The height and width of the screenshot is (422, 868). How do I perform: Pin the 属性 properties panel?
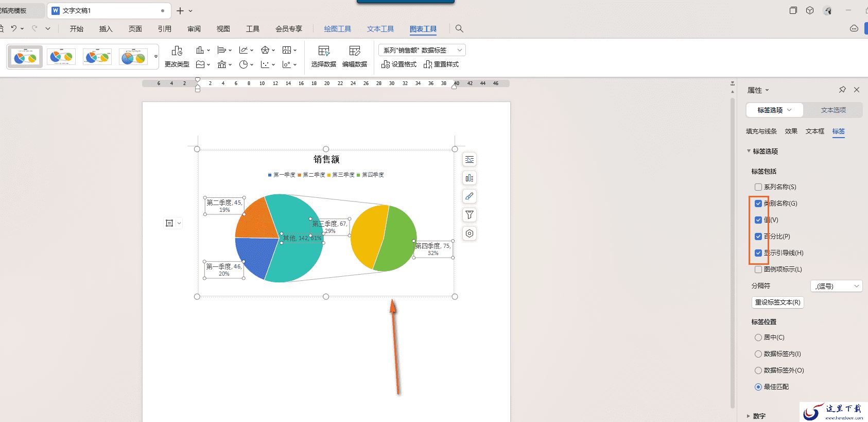[842, 90]
